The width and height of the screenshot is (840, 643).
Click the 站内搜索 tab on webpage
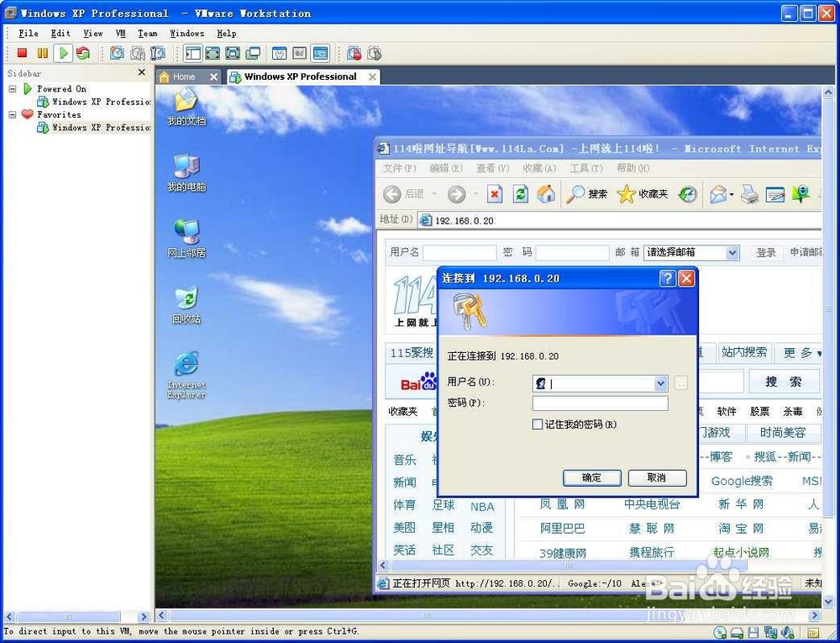pos(744,352)
